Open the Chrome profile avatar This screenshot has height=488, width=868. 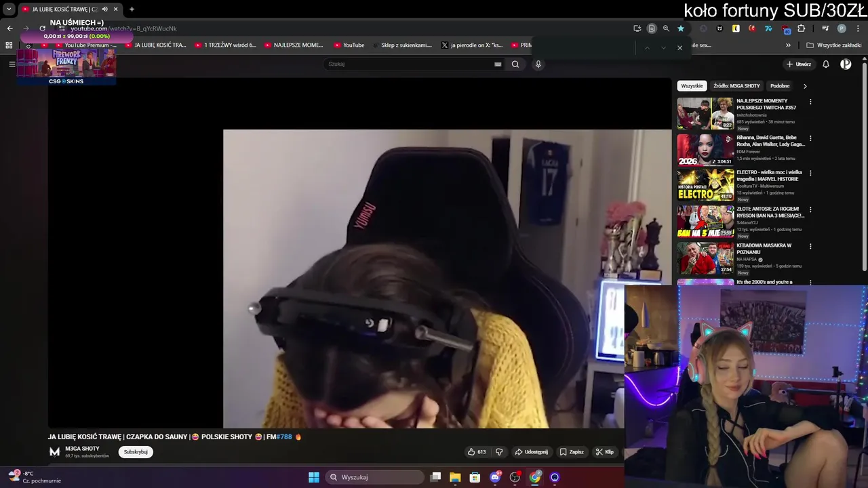(x=842, y=28)
